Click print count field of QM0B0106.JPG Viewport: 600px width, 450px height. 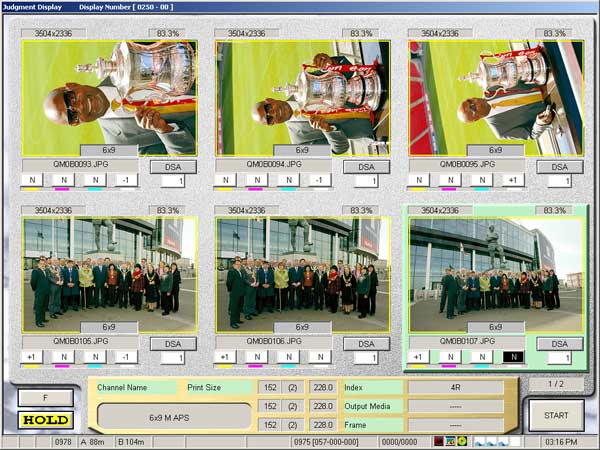coord(366,358)
